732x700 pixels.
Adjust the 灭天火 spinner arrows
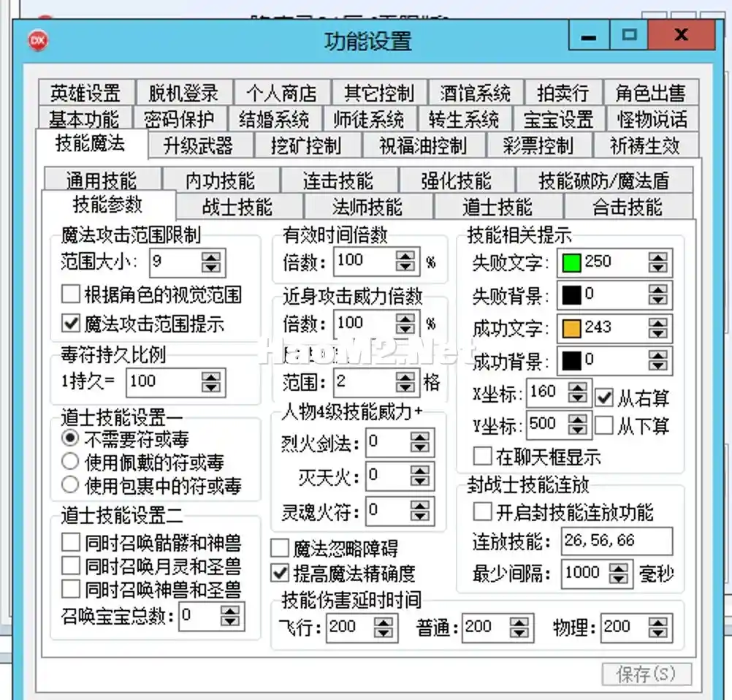click(419, 476)
